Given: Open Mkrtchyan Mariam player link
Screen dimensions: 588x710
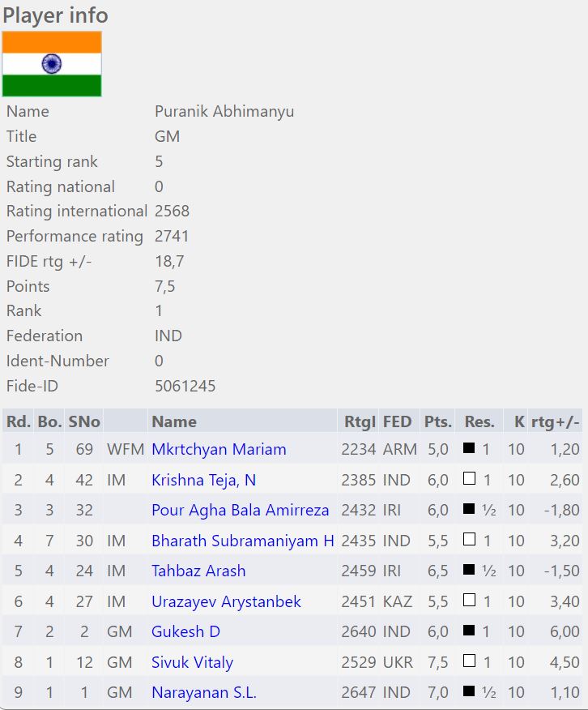Looking at the screenshot, I should click(219, 449).
